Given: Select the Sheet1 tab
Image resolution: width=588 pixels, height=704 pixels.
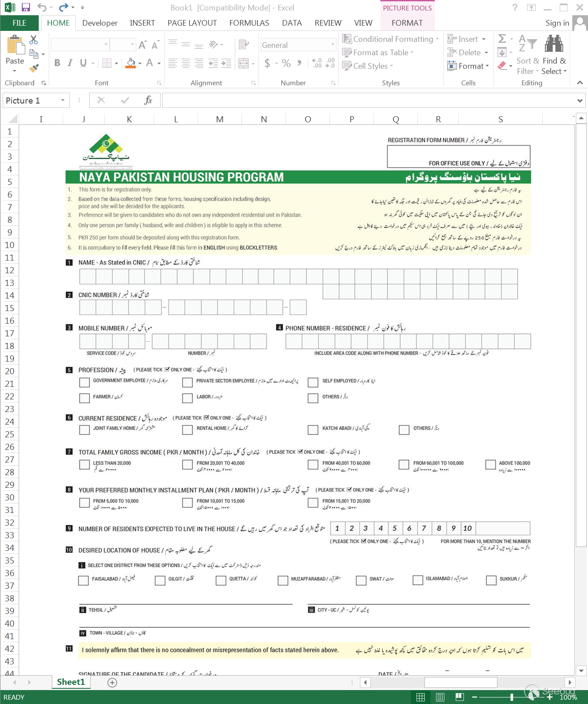Looking at the screenshot, I should 71,682.
